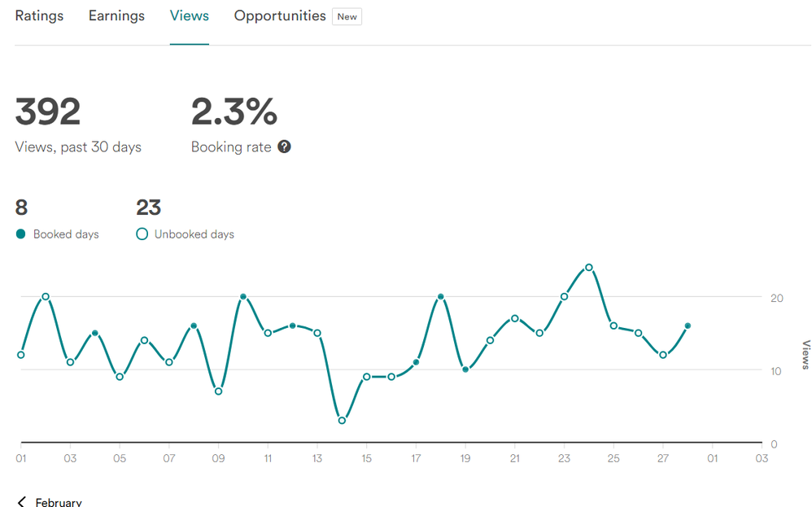
Task: Click the first data point on day 01
Action: point(21,355)
